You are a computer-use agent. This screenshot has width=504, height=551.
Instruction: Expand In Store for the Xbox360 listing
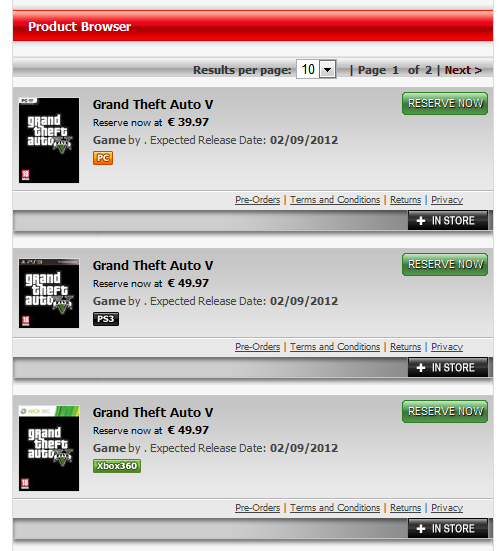click(x=448, y=528)
